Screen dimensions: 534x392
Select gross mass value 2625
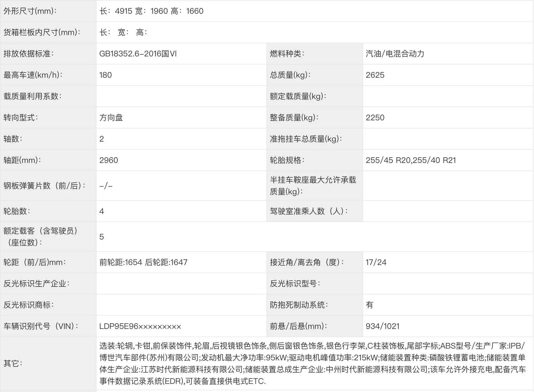coord(375,75)
